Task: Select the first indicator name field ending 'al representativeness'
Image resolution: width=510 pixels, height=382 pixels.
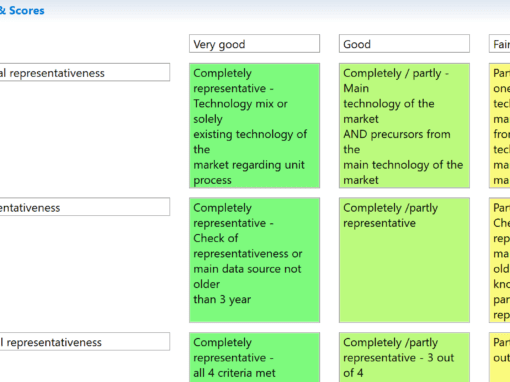Action: (x=85, y=72)
